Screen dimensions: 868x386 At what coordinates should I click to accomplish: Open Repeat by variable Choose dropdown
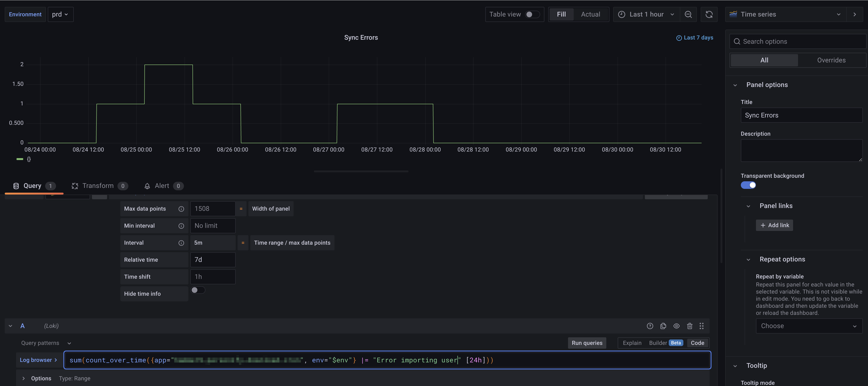(809, 326)
